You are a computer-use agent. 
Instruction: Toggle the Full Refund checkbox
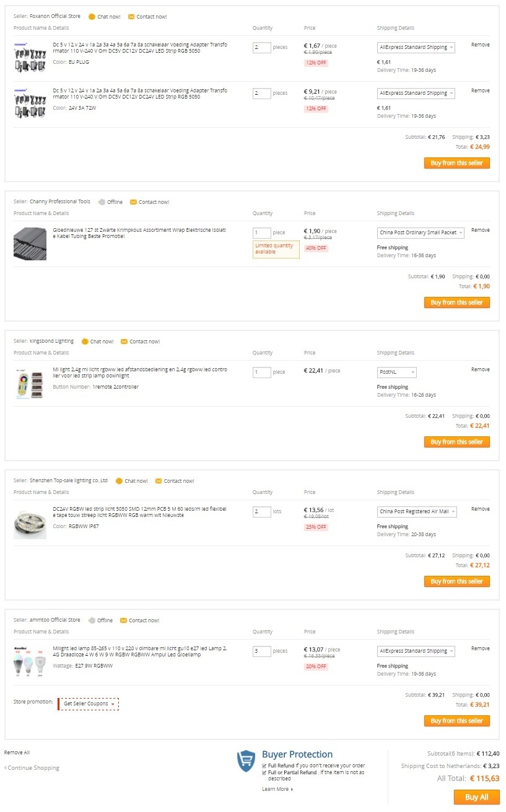click(264, 766)
